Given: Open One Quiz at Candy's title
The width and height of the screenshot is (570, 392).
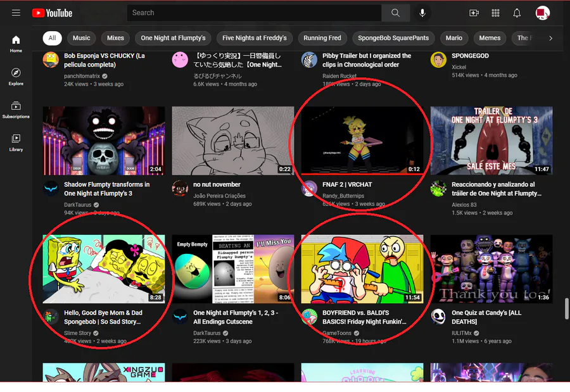Looking at the screenshot, I should 486,317.
